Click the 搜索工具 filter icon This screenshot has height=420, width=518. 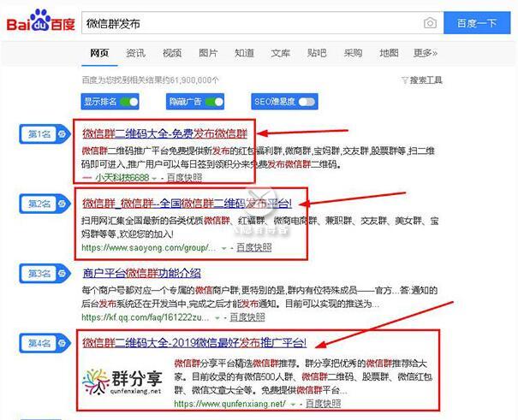click(x=405, y=80)
